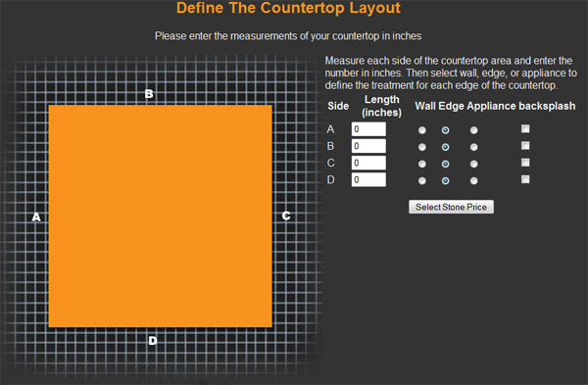Click the 'Length (inches)' column header

pos(382,106)
